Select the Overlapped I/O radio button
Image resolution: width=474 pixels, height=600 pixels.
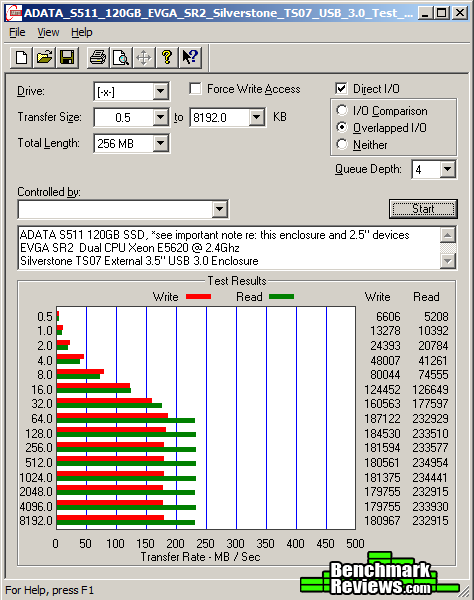[x=342, y=127]
